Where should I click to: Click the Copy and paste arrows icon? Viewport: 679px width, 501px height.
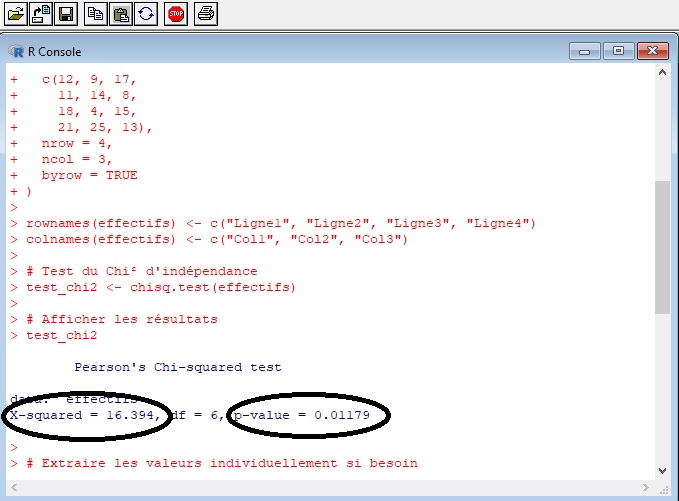144,14
